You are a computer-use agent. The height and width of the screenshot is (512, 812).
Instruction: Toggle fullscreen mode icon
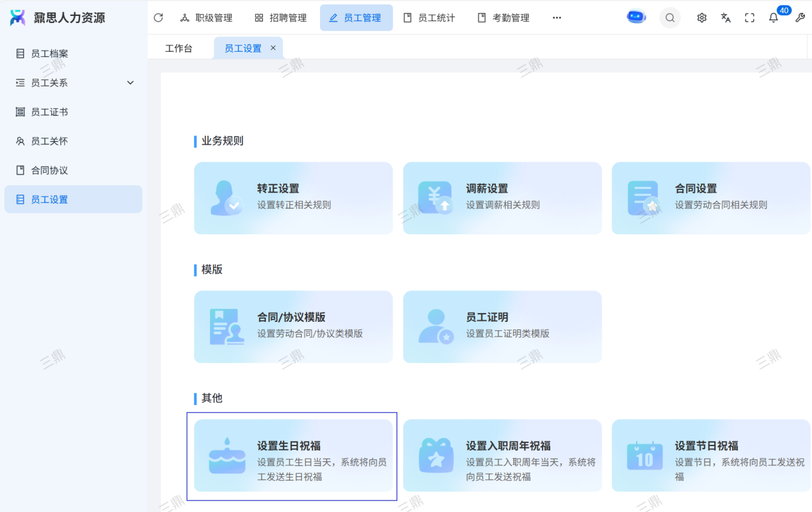(x=750, y=18)
